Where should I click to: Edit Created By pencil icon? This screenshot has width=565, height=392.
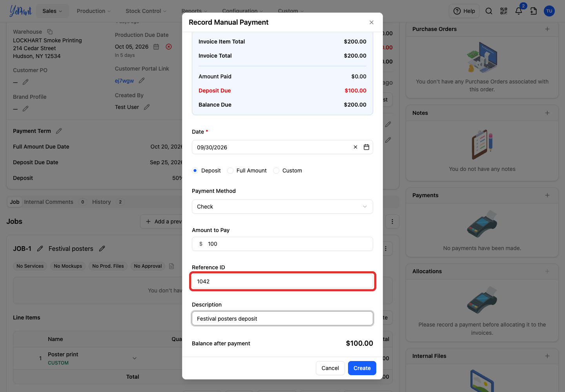click(147, 107)
